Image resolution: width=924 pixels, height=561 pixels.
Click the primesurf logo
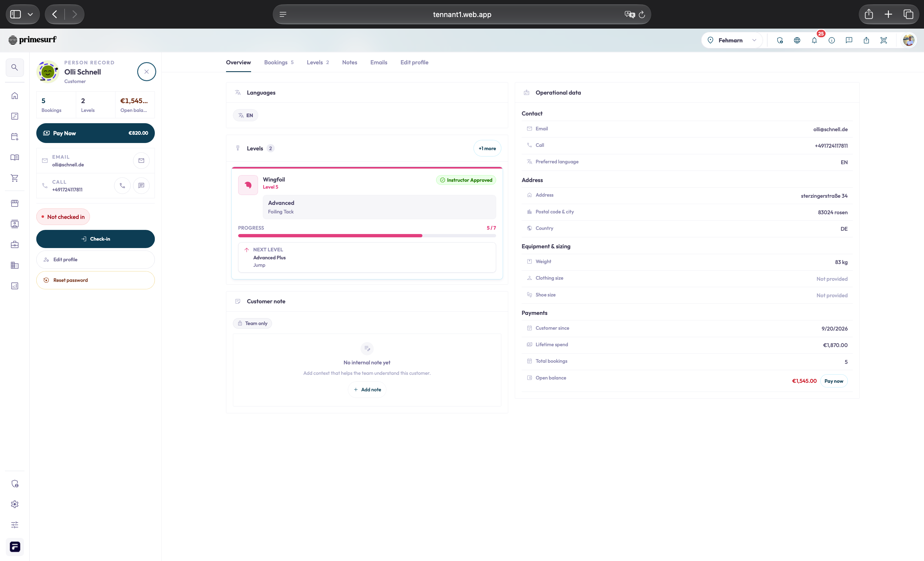(32, 40)
